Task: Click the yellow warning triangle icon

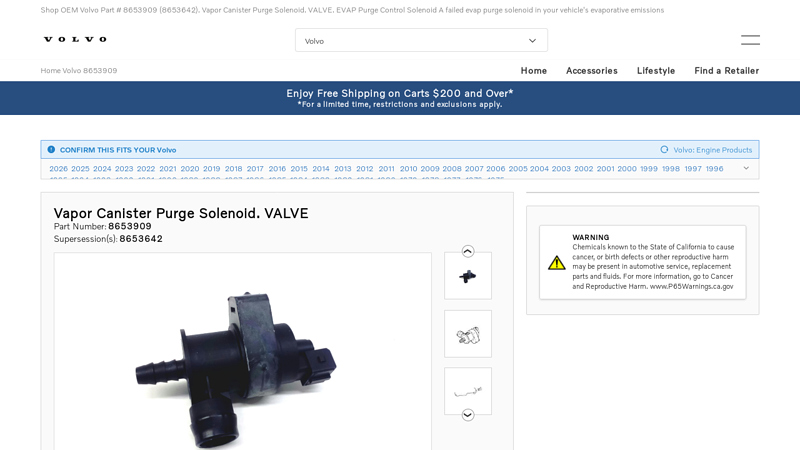Action: pyautogui.click(x=557, y=263)
